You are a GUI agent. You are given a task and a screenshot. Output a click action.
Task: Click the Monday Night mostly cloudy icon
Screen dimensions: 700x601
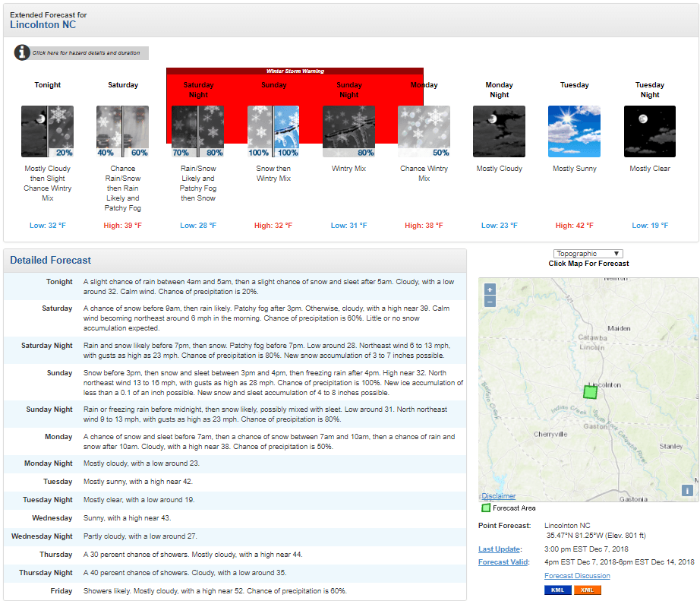499,131
